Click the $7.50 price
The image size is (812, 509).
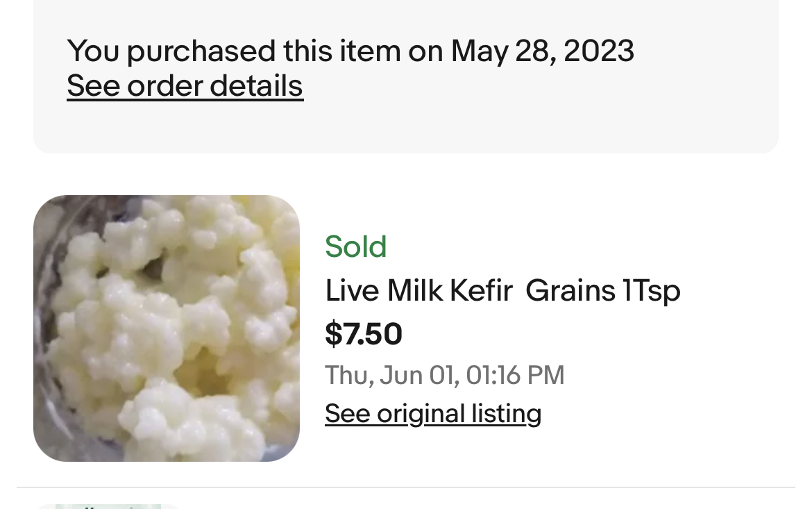(x=363, y=334)
